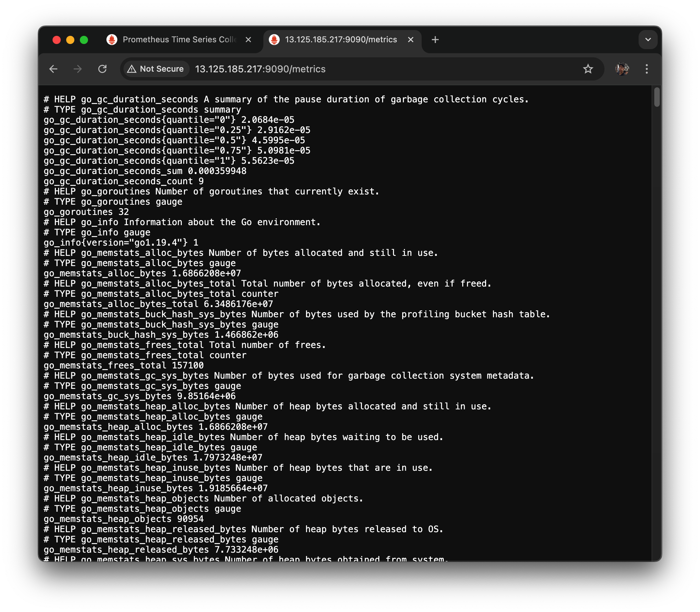
Task: Close the Prometheus Time Series tab
Action: pos(248,40)
